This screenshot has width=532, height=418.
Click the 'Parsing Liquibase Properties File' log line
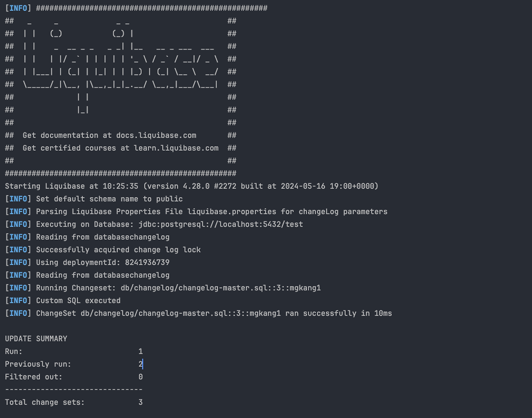[196, 212]
